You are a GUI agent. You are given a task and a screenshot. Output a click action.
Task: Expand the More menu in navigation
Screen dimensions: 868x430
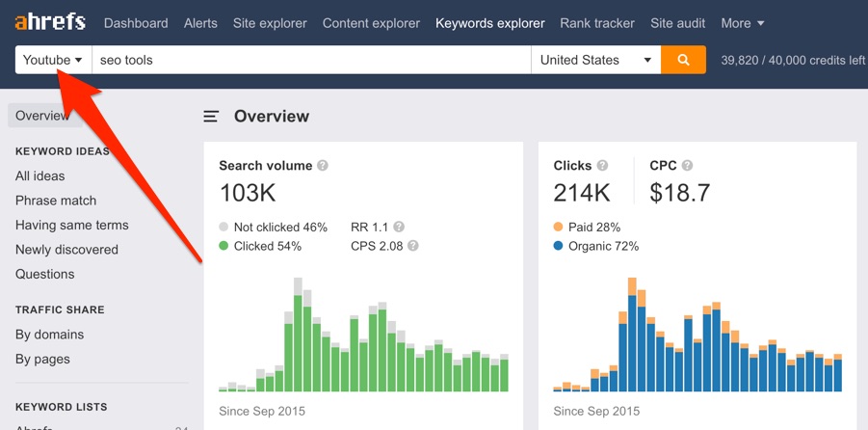click(742, 23)
